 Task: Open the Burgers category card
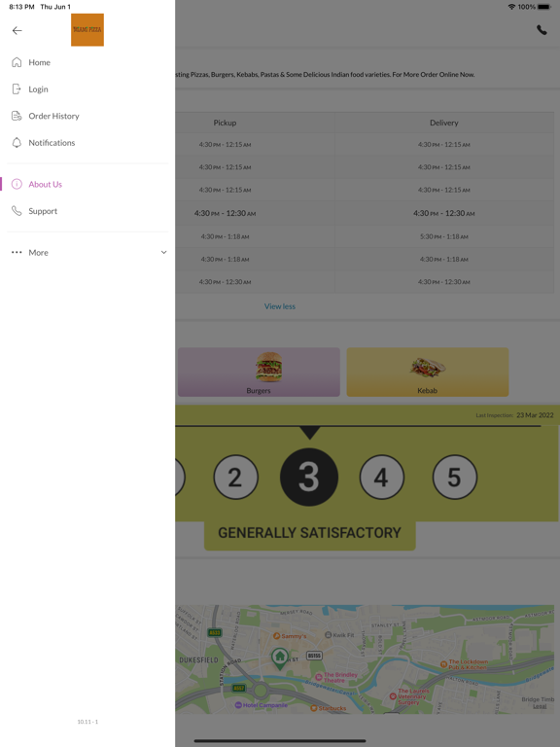259,373
